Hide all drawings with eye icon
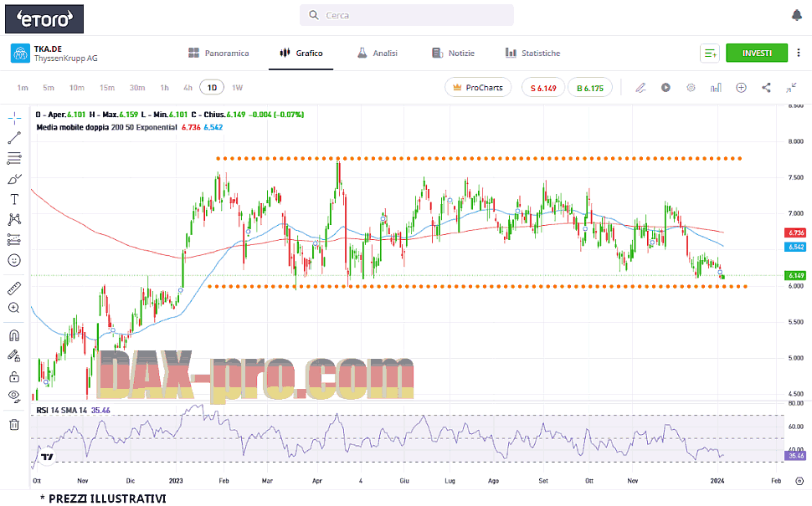Screen dimensions: 812x506 (14, 396)
